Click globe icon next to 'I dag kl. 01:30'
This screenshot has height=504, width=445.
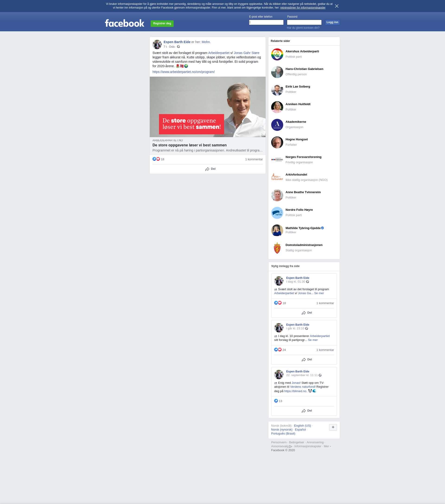[307, 282]
